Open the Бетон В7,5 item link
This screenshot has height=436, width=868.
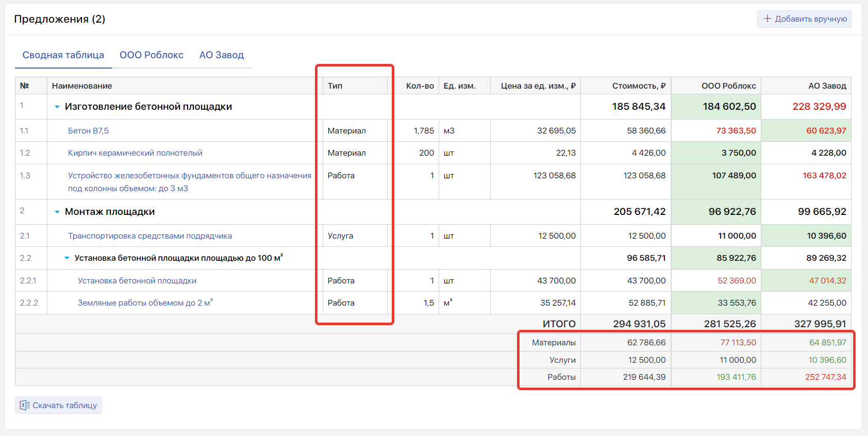click(88, 131)
